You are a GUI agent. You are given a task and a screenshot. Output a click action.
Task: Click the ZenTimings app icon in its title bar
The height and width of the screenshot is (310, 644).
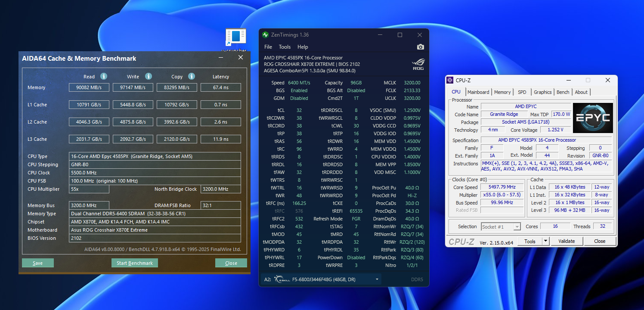[265, 35]
